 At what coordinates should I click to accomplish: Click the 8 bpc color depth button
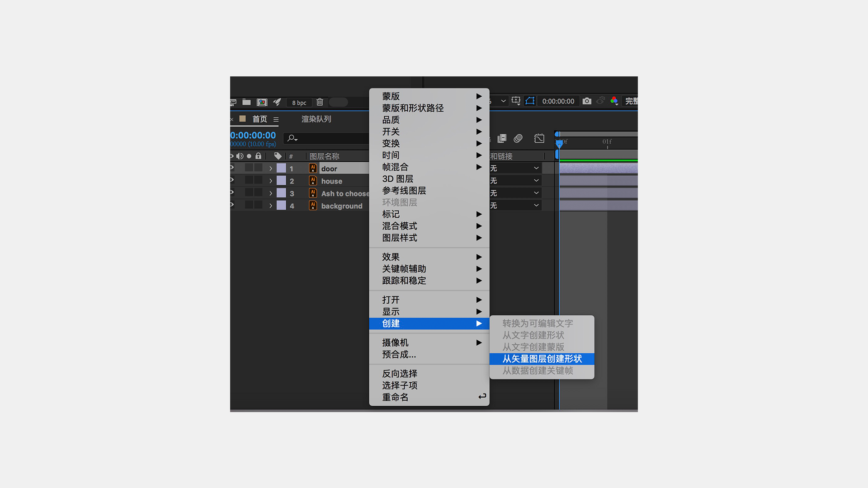299,103
